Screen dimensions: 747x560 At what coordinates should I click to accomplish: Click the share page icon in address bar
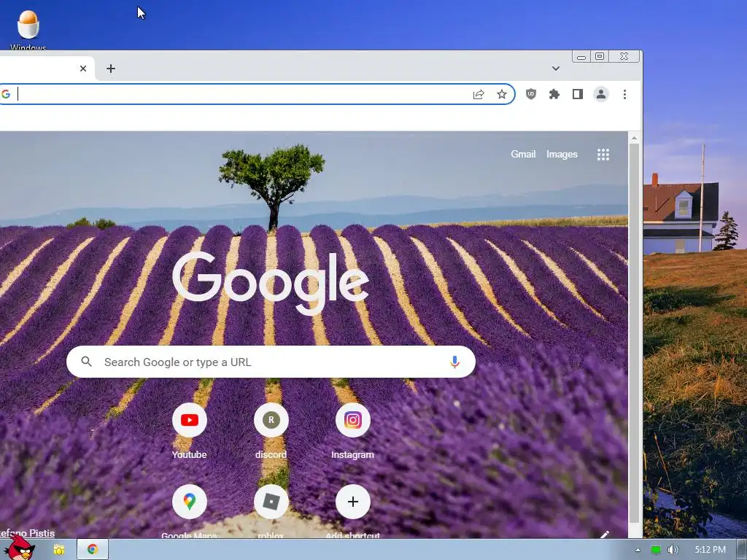pyautogui.click(x=479, y=94)
